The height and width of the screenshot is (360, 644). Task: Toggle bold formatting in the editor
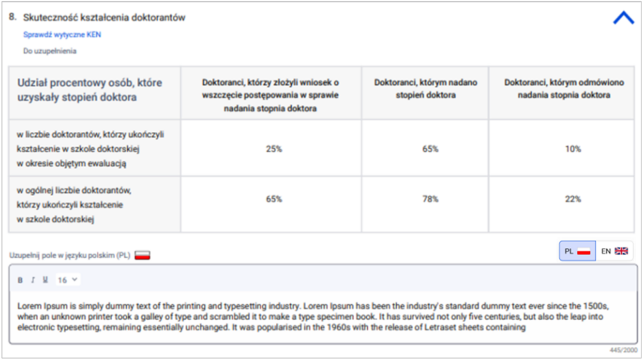pos(19,280)
